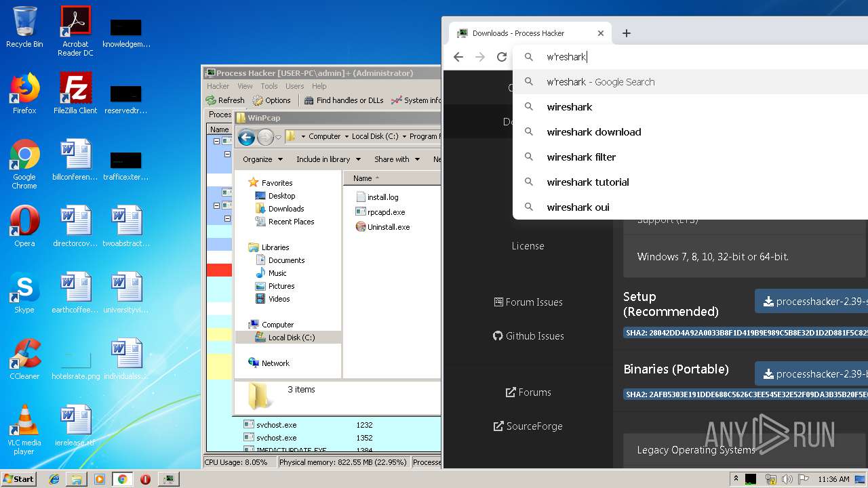Open the Recycle Bin desktop icon
The image size is (868, 488).
pyautogui.click(x=24, y=28)
